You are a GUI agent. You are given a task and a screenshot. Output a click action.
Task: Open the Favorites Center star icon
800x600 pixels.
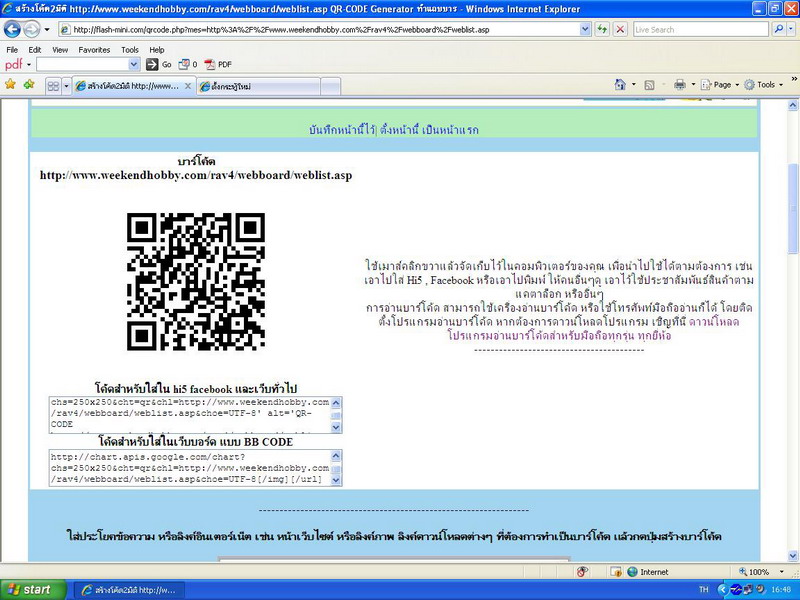pyautogui.click(x=11, y=85)
